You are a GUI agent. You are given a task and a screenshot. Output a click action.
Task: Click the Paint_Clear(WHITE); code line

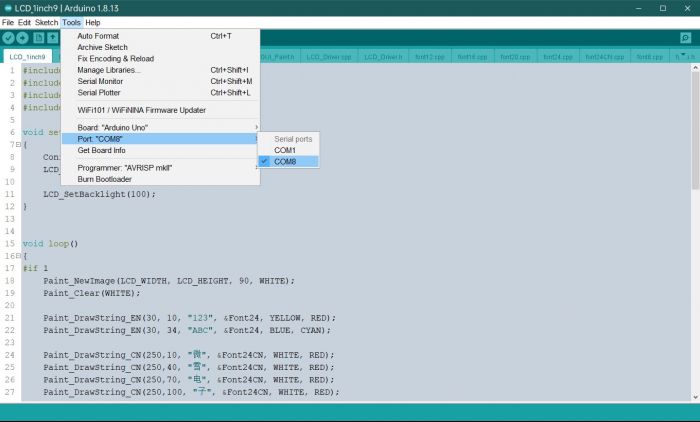[92, 293]
